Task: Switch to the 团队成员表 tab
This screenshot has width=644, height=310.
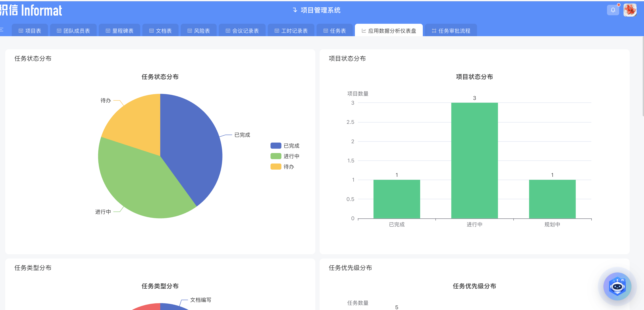Action: click(x=73, y=30)
